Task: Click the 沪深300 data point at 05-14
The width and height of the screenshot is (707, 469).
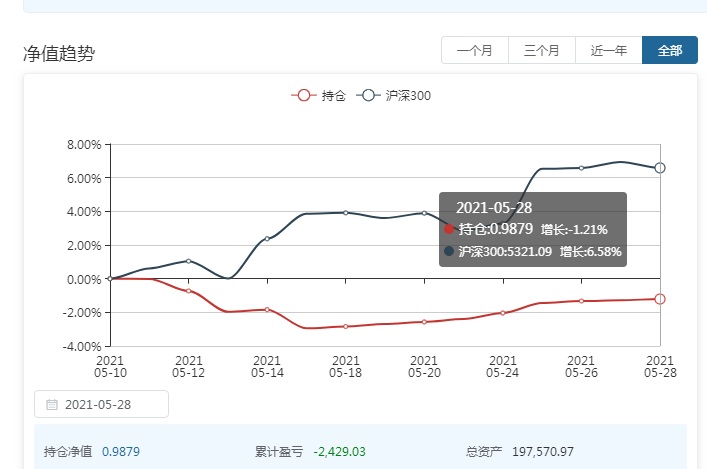Action: click(267, 239)
